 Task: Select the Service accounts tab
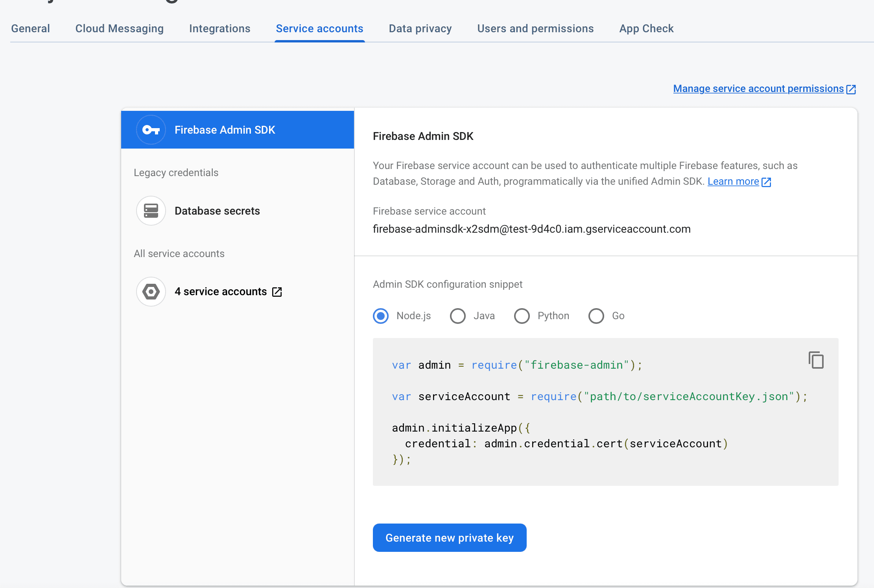[x=319, y=29]
